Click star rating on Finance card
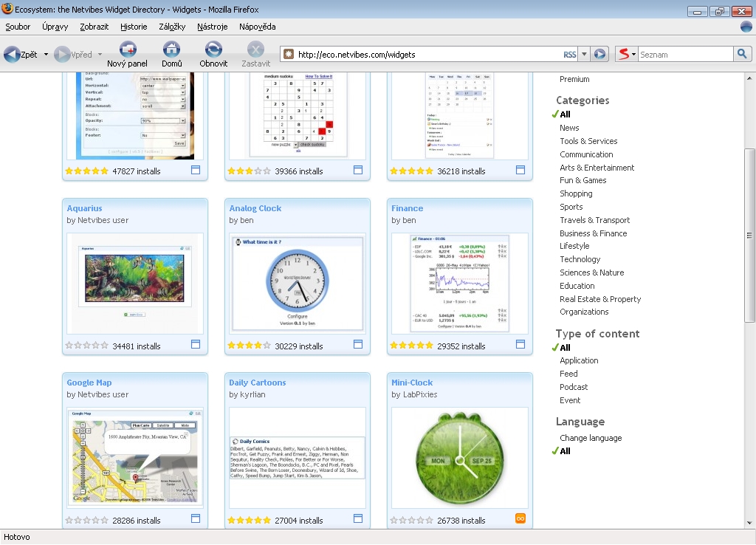Viewport: 756px width, 545px height. (x=411, y=346)
